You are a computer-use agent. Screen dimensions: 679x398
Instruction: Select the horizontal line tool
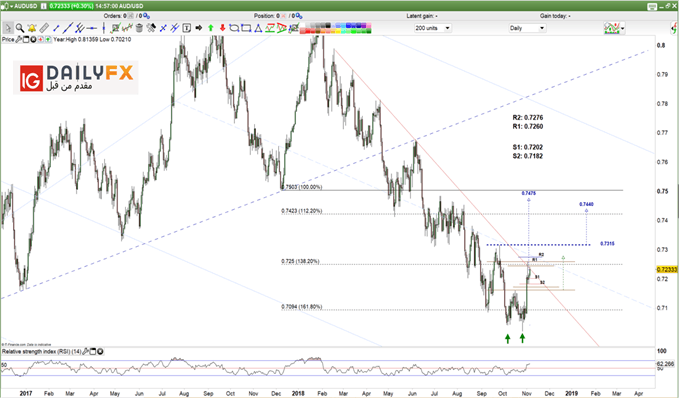click(x=91, y=28)
